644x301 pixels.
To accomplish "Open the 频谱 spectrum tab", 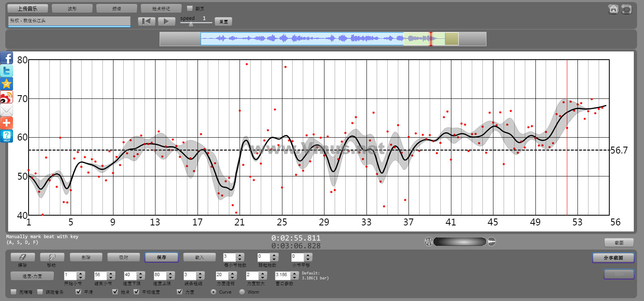I will 117,8.
